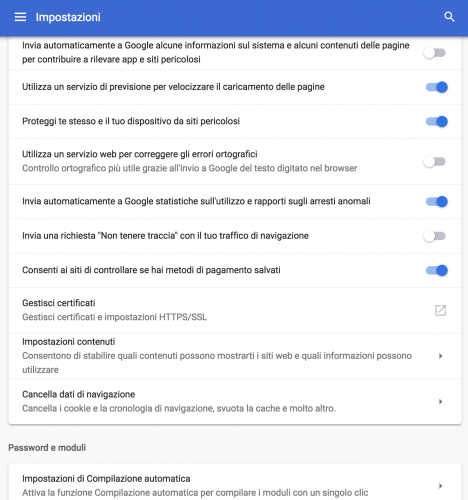The height and width of the screenshot is (500, 468).
Task: Open Cancella dati di navigazione
Action: 235,402
